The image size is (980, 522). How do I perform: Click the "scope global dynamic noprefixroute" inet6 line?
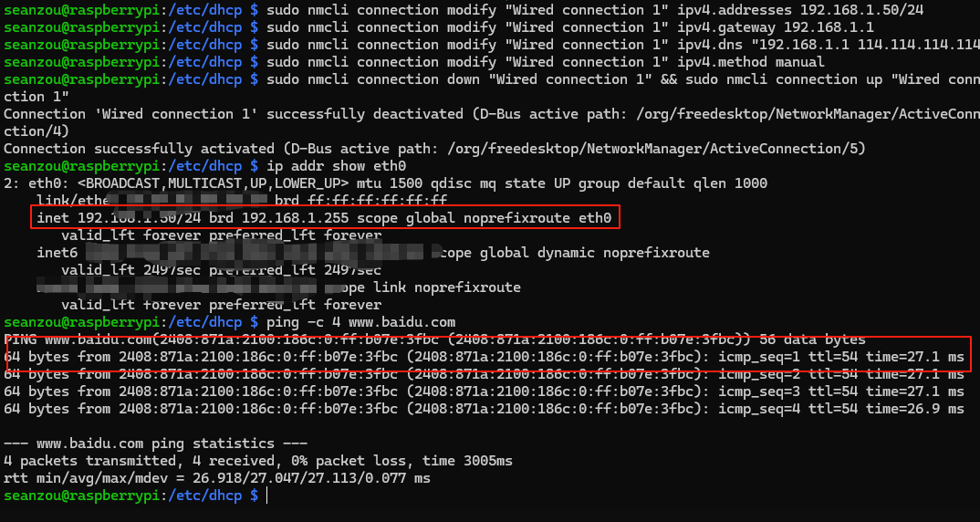(x=373, y=253)
